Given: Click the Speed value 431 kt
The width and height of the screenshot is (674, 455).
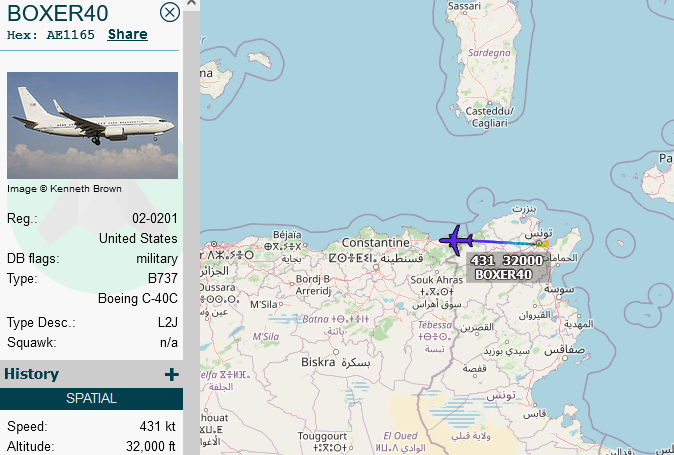Looking at the screenshot, I should tap(158, 426).
